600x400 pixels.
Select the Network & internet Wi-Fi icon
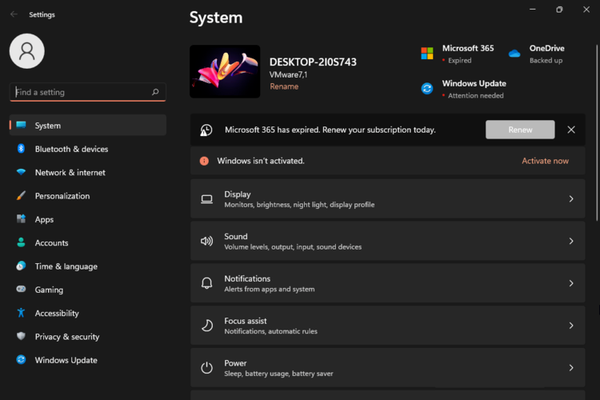(21, 172)
